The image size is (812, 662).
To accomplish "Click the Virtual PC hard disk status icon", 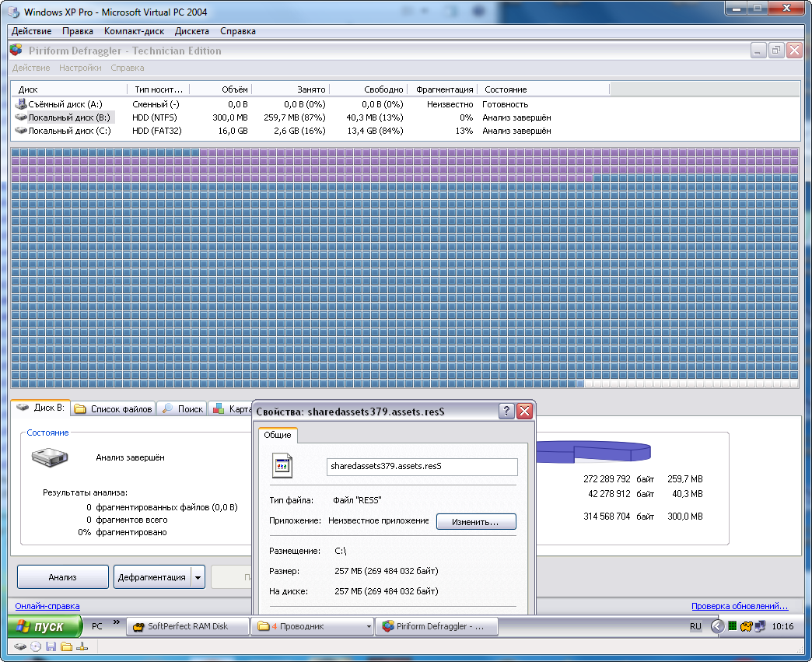I will tap(20, 646).
